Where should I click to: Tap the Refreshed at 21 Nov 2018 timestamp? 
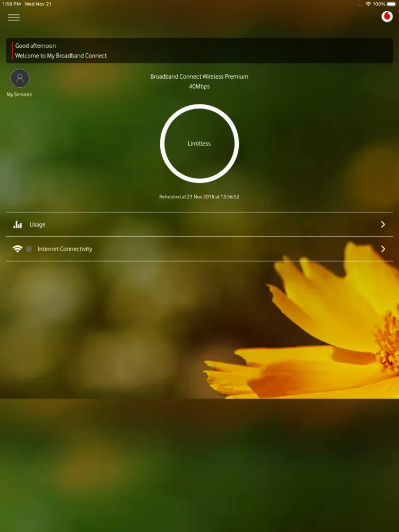click(199, 197)
